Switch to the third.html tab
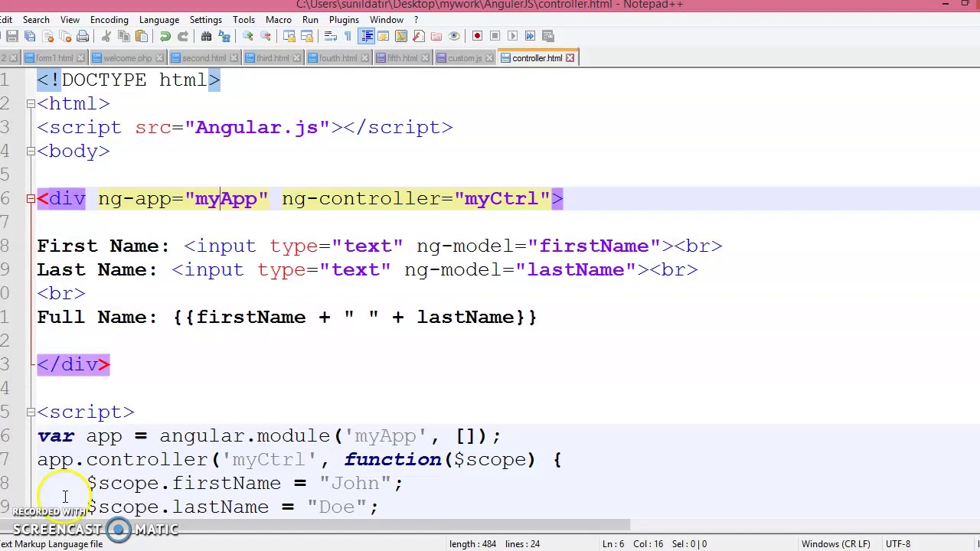Screen dimensions: 980x551 (x=273, y=58)
